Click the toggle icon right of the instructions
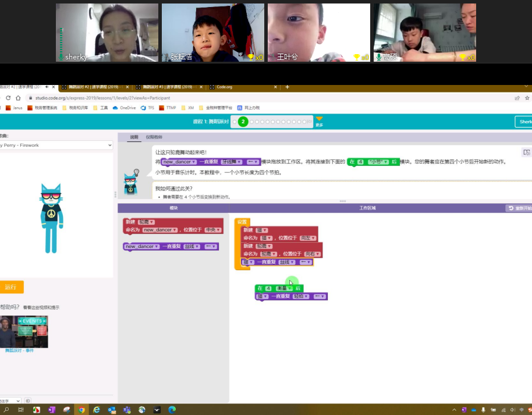 [526, 152]
